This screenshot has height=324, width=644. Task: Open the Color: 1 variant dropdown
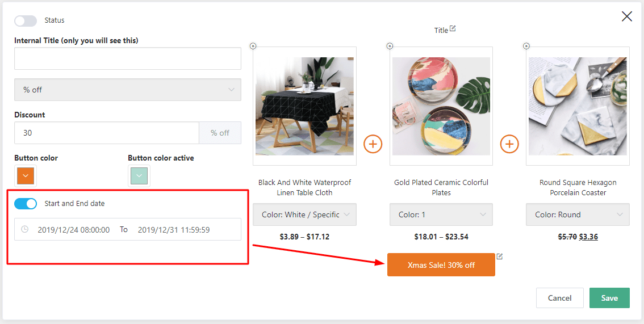pyautogui.click(x=441, y=214)
